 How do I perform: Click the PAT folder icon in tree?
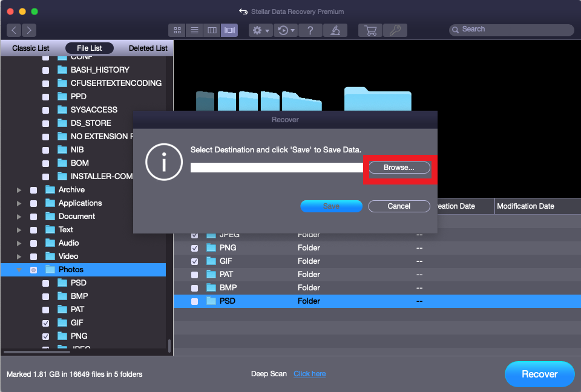click(x=62, y=309)
